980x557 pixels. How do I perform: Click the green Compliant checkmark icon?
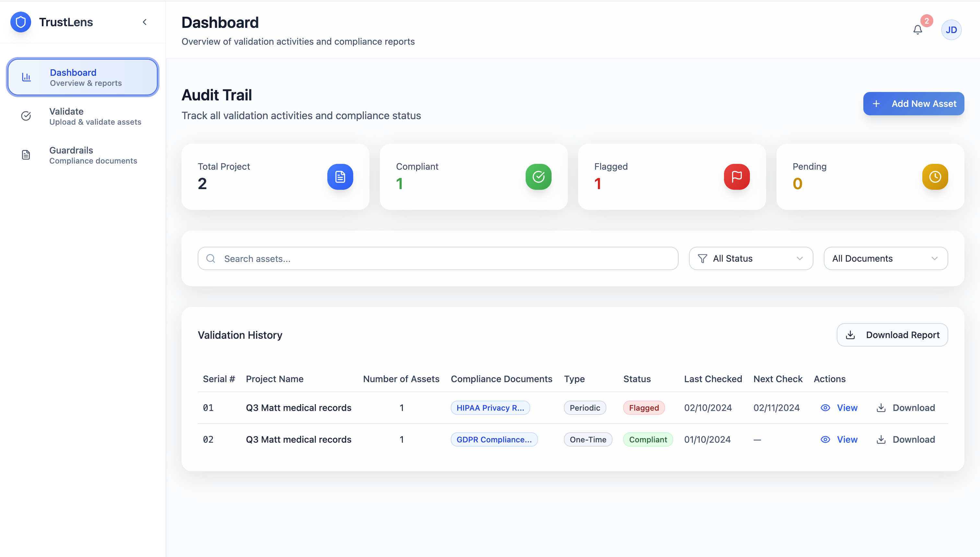coord(538,177)
